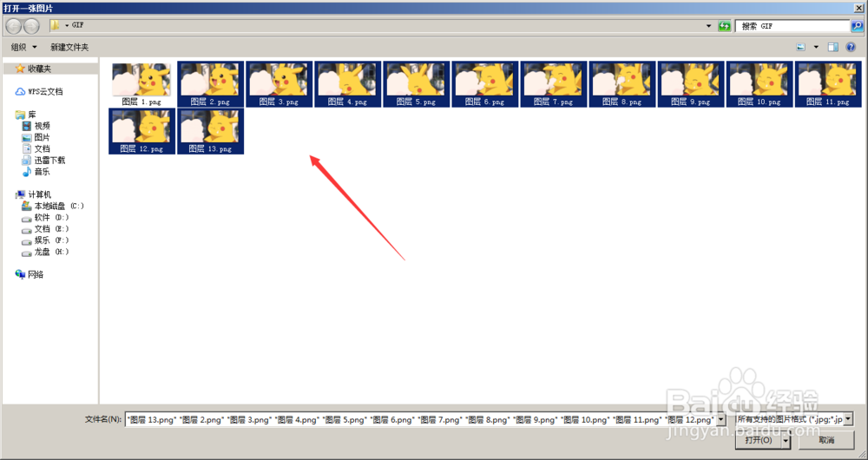Click the 搜索 GIF search field
Image resolution: width=868 pixels, height=460 pixels.
(792, 26)
